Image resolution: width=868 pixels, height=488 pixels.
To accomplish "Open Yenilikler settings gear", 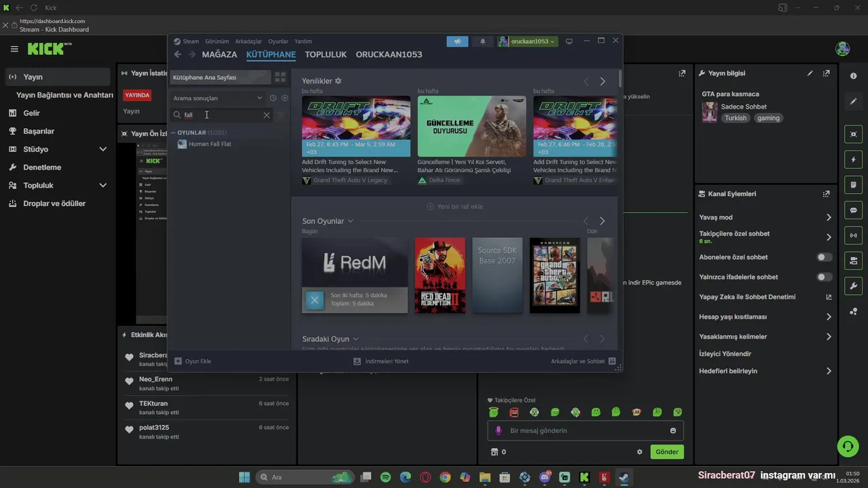I will tap(338, 81).
